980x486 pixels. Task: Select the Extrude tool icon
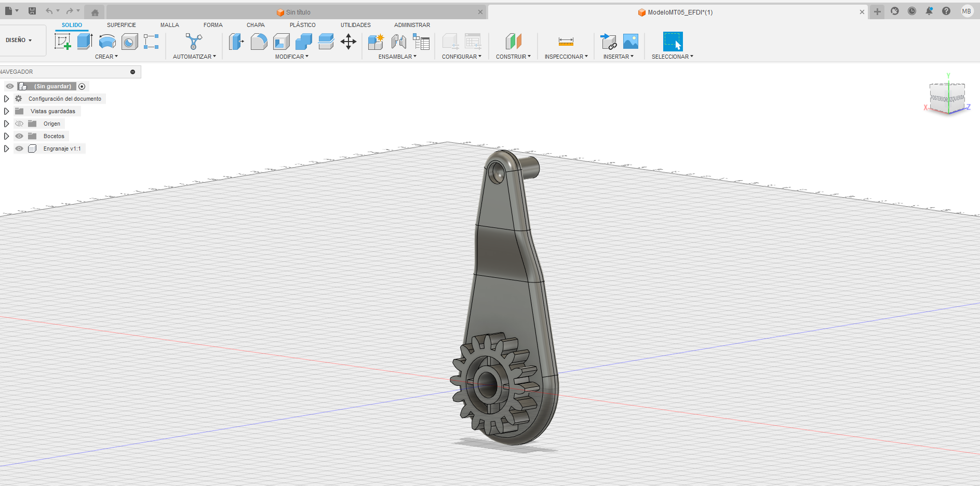point(85,42)
